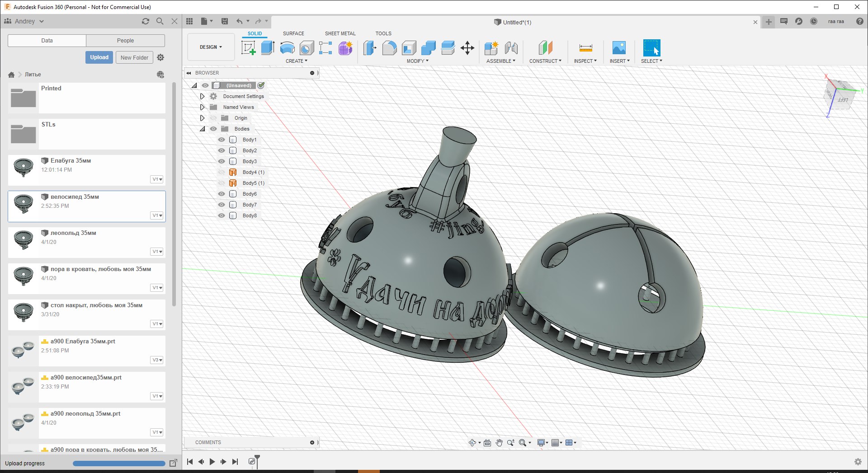Open the CONSTRUCT dropdown menu
The image size is (868, 473).
[545, 61]
